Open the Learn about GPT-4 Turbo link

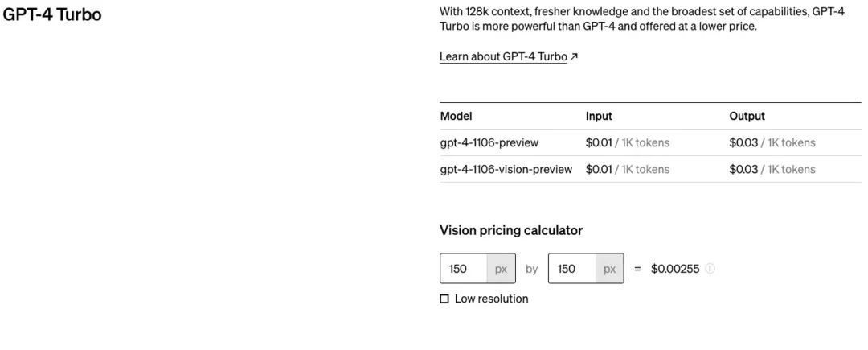503,56
